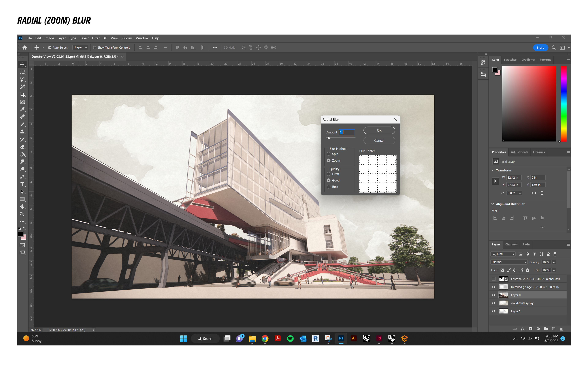The height and width of the screenshot is (380, 588).
Task: Select the Hand tool
Action: pos(22,207)
